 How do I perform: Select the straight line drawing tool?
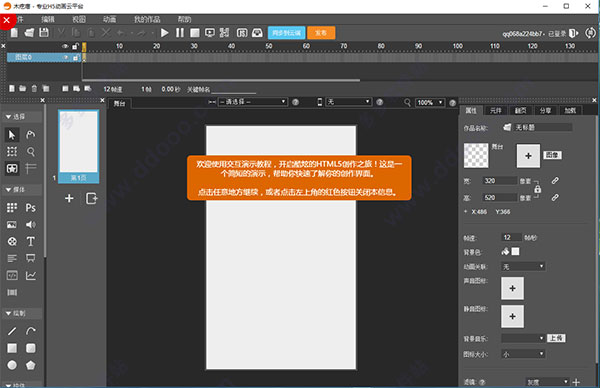click(x=12, y=331)
